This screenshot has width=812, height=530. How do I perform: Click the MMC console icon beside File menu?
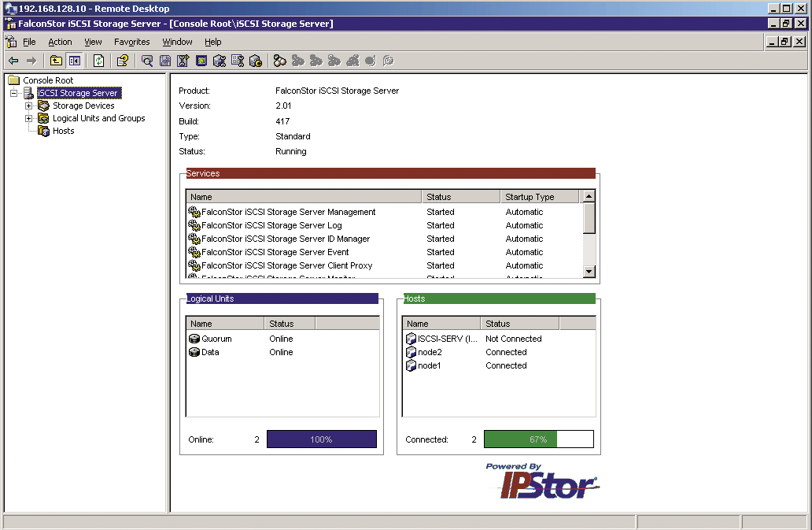[11, 42]
